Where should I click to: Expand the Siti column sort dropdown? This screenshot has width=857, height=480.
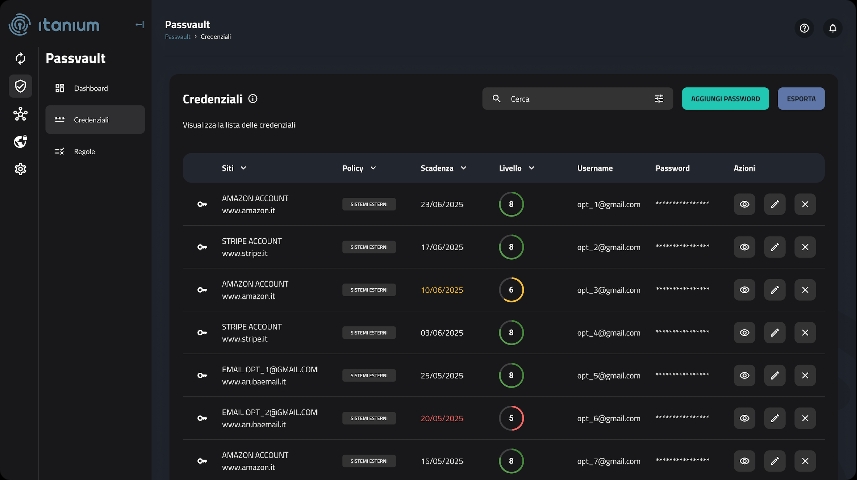click(x=243, y=168)
